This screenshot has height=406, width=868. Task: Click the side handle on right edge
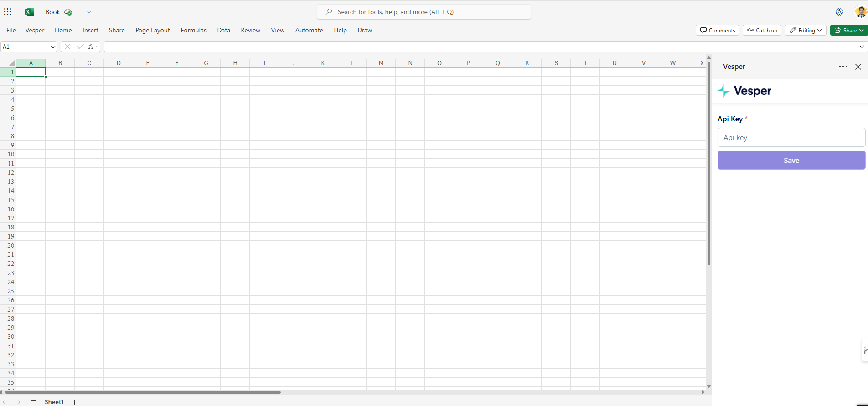865,350
